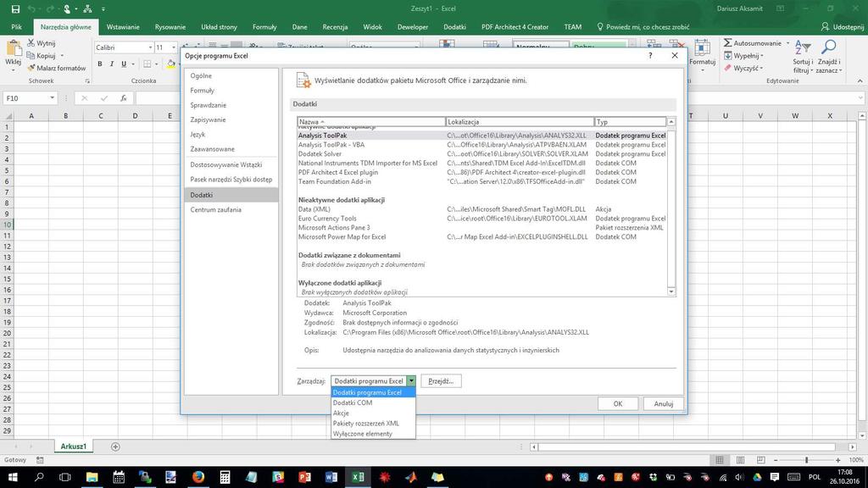Open the name box F10 dropdown

point(52,98)
